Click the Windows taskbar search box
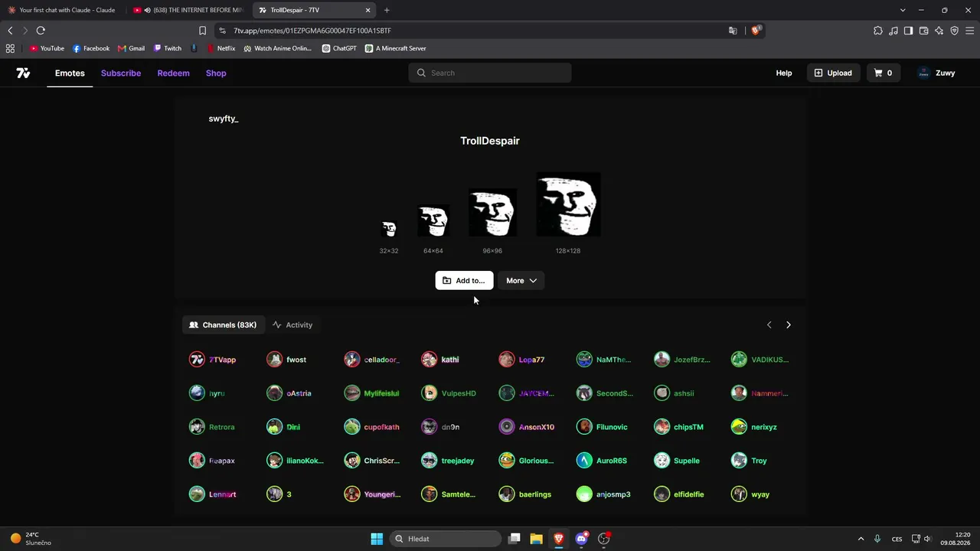Viewport: 980px width, 551px height. click(446, 539)
